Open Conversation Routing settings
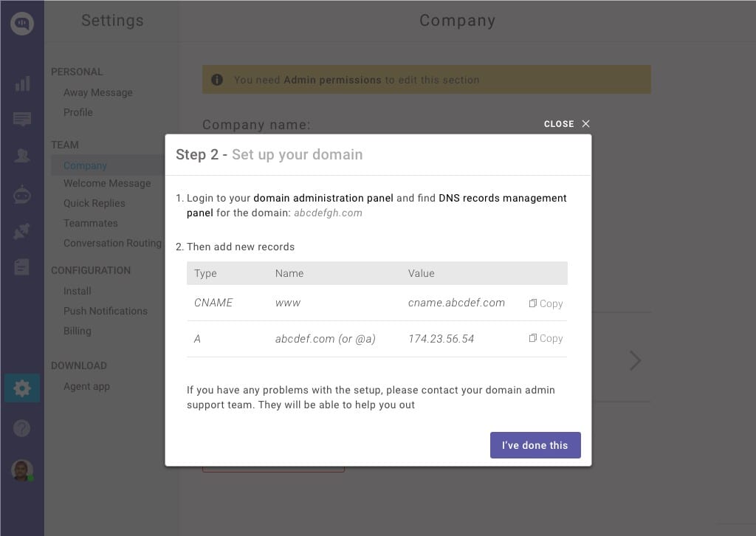The width and height of the screenshot is (756, 536). 112,243
